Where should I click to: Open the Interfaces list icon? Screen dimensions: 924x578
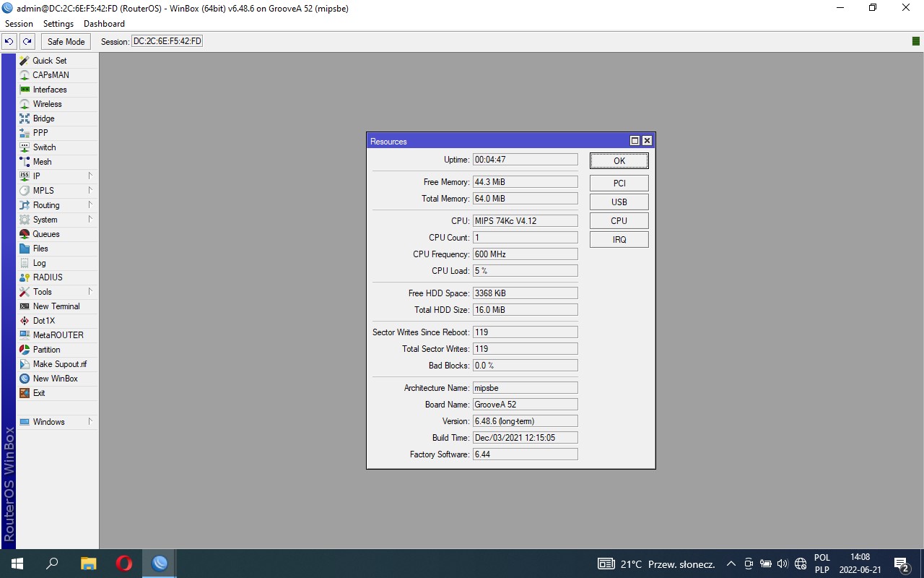(x=25, y=90)
